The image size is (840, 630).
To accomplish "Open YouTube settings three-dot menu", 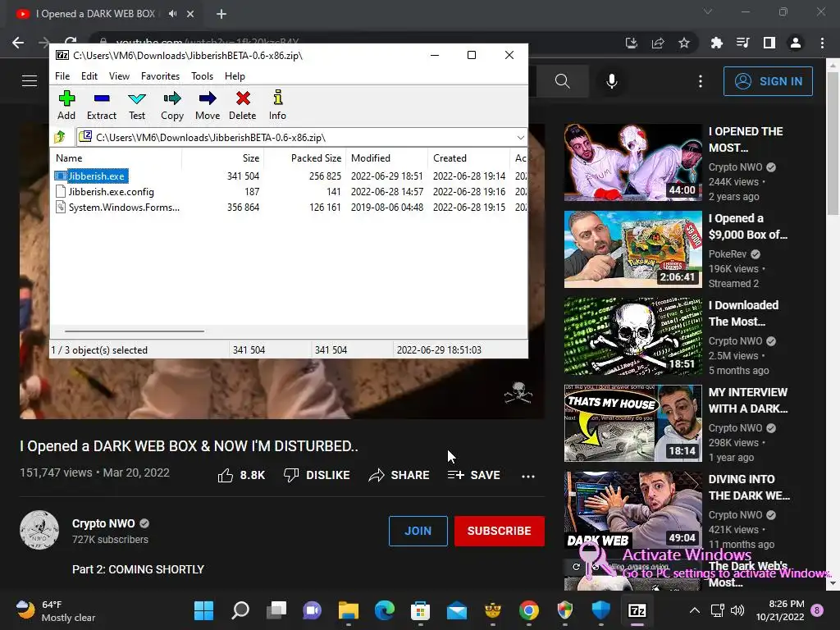I will click(701, 81).
